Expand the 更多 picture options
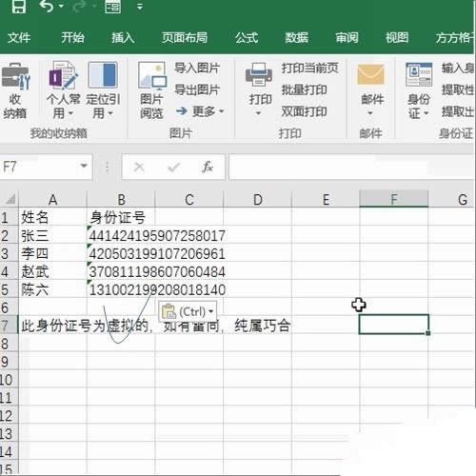 point(200,111)
